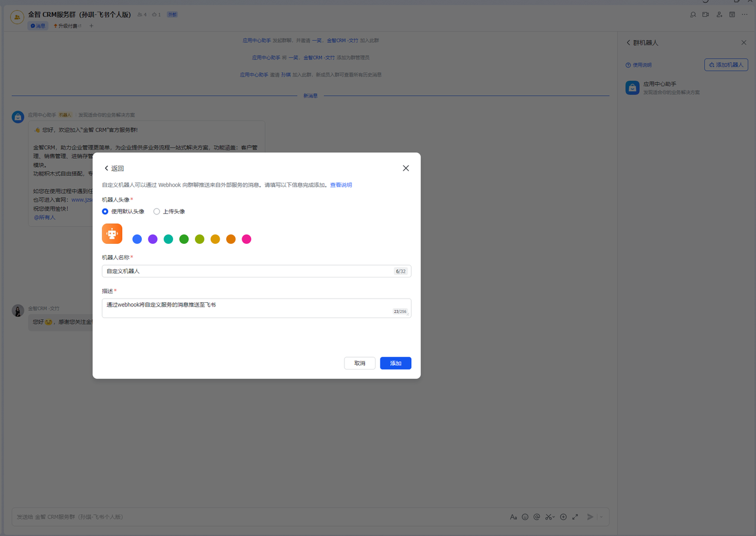Open the 使用说明 help link
The image size is (756, 536).
coord(638,65)
